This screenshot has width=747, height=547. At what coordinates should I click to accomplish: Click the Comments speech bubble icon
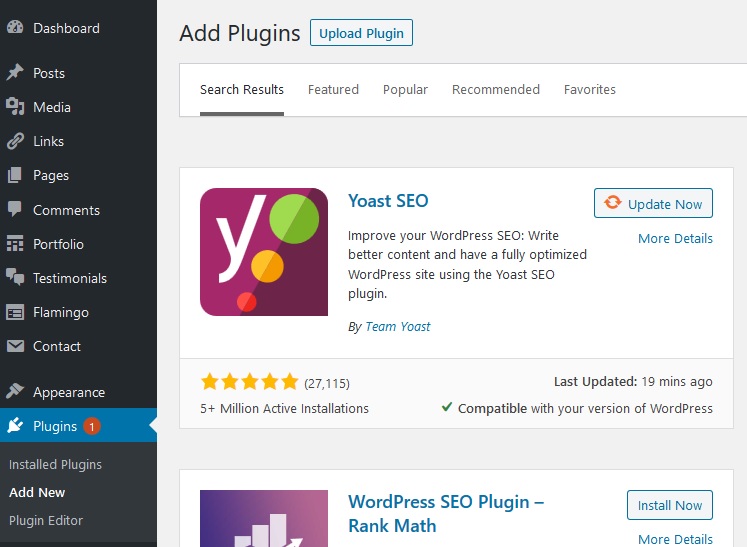click(x=15, y=209)
